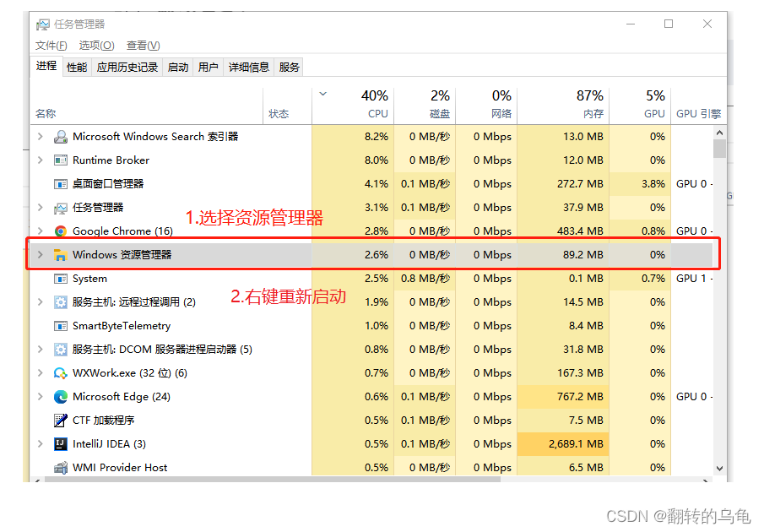Expand the IntelliJ IDEA (3) group
The image size is (764, 532).
pyautogui.click(x=41, y=444)
